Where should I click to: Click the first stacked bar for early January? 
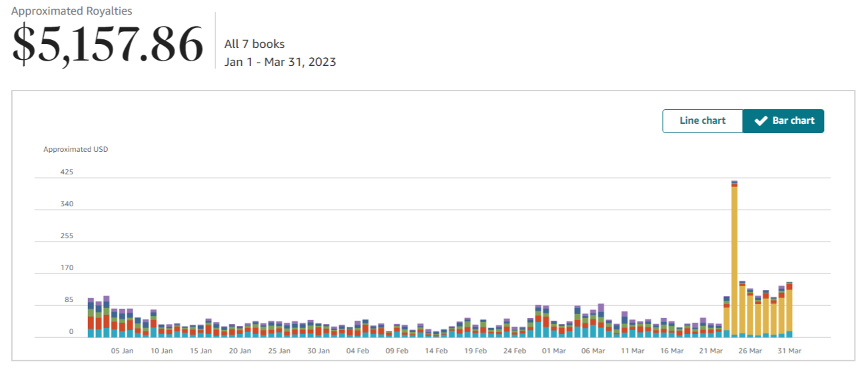[x=91, y=317]
